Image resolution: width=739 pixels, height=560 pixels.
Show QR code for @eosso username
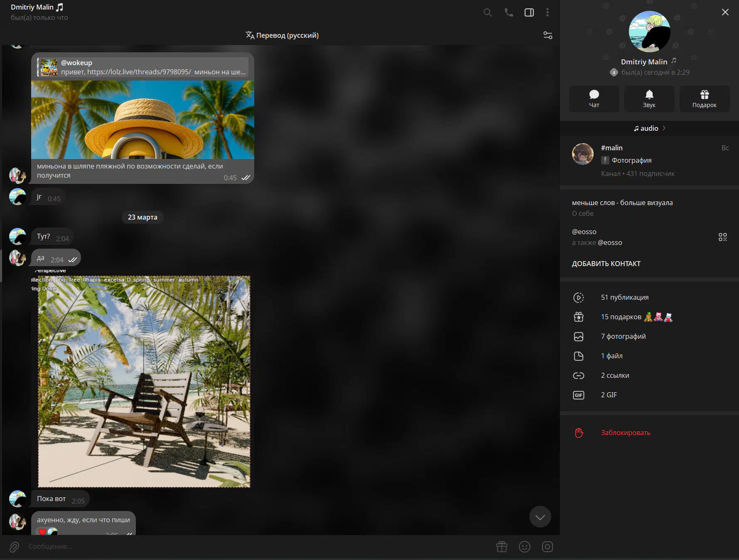pos(722,237)
